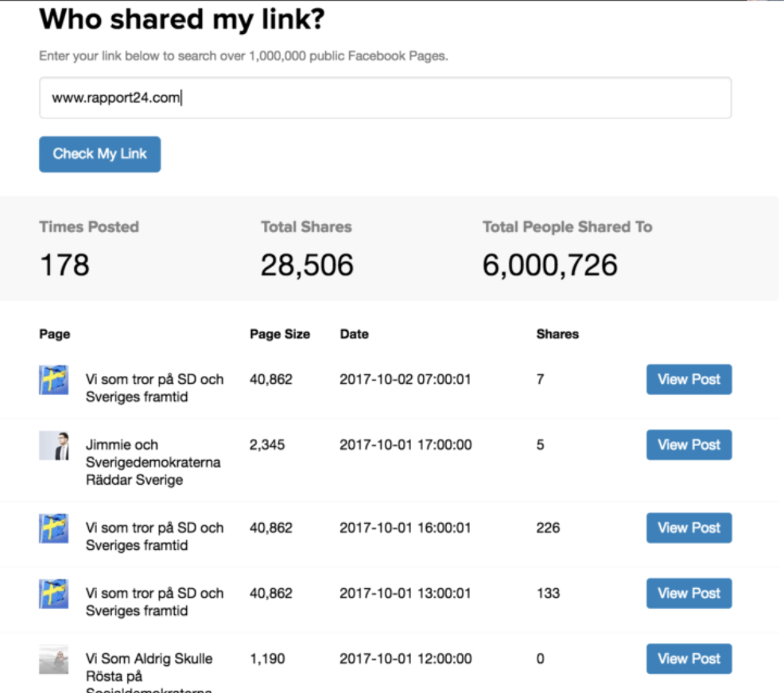Click date 2017-10-01 17:00:00
784x693 pixels.
pos(406,445)
